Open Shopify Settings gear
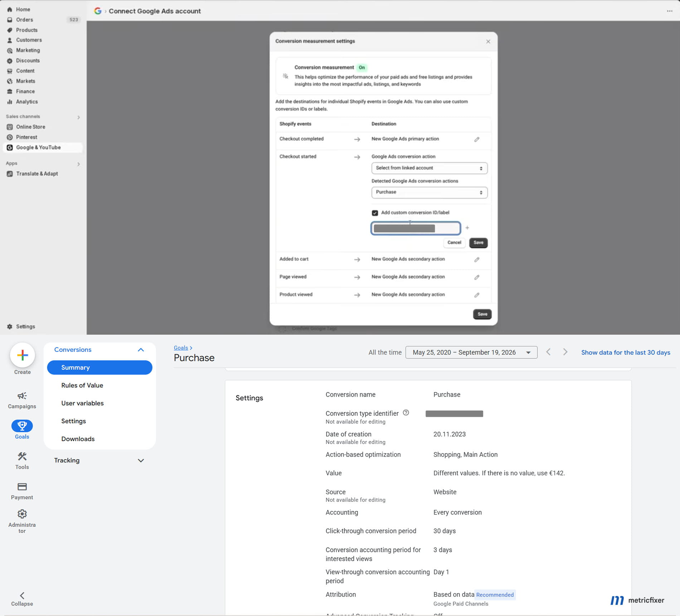The height and width of the screenshot is (616, 680). 10,326
